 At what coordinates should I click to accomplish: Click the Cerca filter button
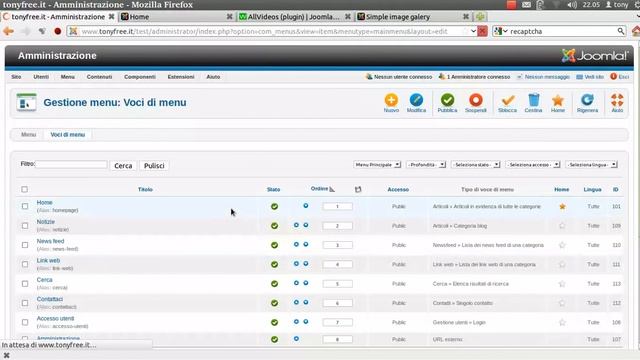[x=123, y=166]
